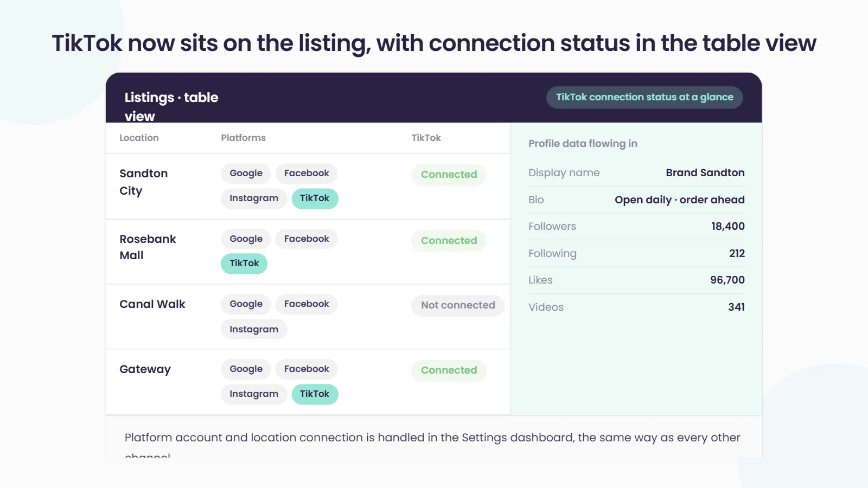Viewport: 868px width, 488px height.
Task: Click the Listings · table view title
Action: 171,106
